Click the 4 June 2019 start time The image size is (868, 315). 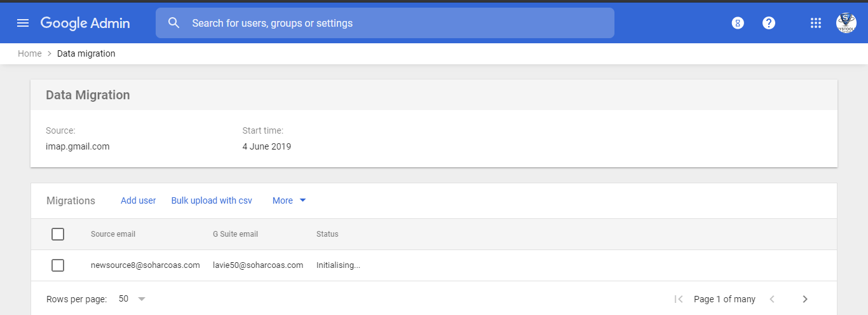coord(266,146)
